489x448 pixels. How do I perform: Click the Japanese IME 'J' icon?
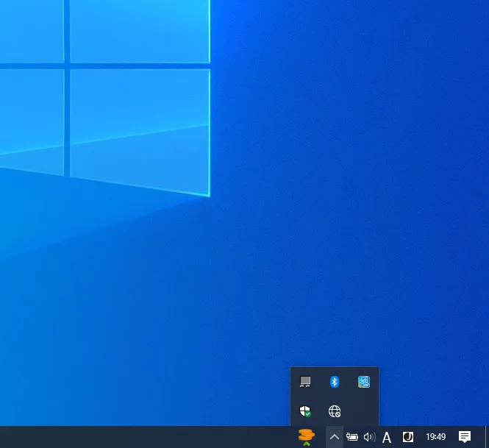coord(407,437)
